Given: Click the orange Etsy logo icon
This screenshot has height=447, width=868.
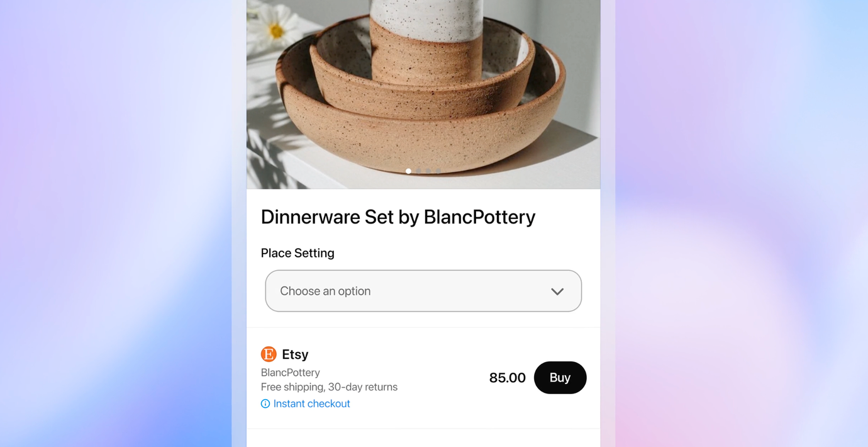Looking at the screenshot, I should coord(269,354).
